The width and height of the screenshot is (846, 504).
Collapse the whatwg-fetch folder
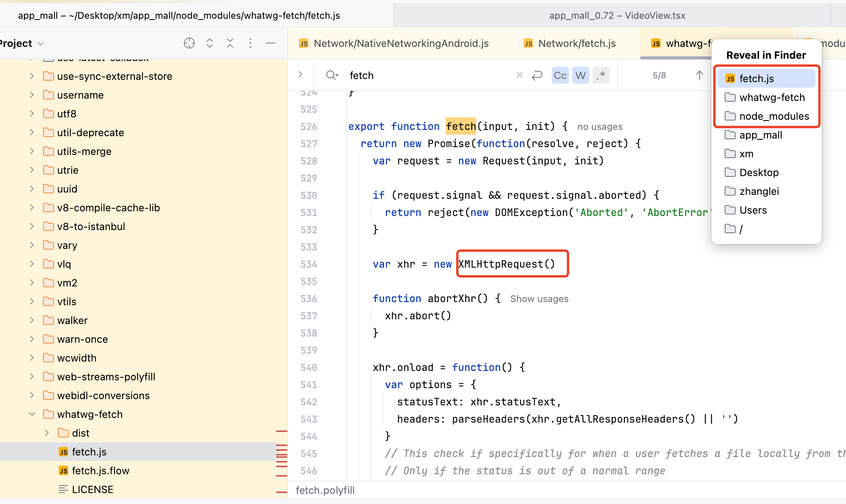[32, 414]
